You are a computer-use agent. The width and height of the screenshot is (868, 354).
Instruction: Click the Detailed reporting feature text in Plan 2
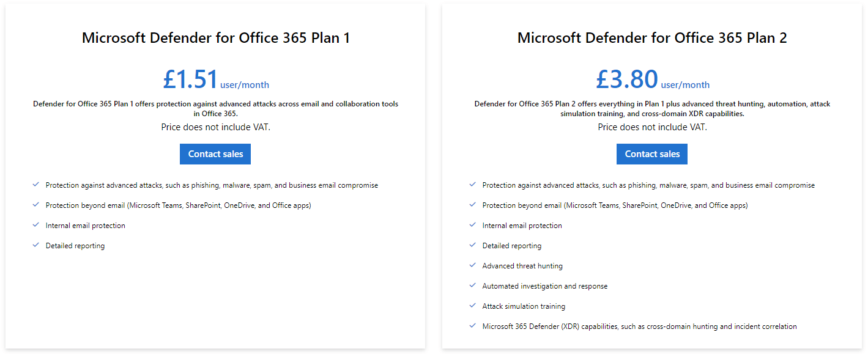511,245
